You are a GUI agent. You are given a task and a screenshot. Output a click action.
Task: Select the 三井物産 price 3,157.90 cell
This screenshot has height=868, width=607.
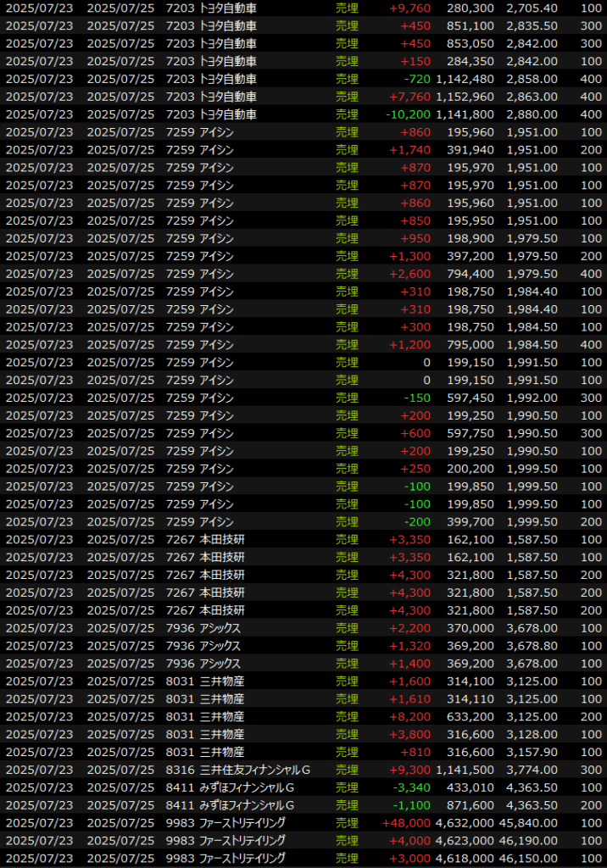coord(532,752)
